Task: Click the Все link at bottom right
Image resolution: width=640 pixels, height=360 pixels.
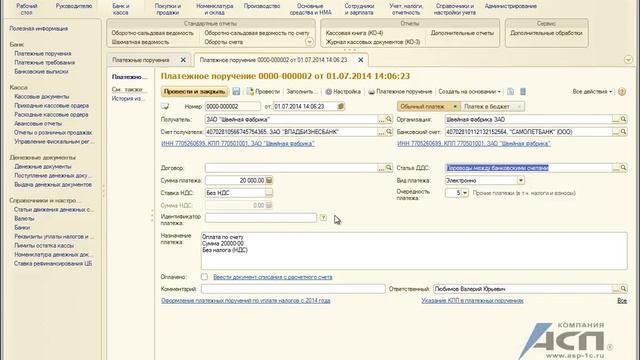Action: click(x=622, y=300)
